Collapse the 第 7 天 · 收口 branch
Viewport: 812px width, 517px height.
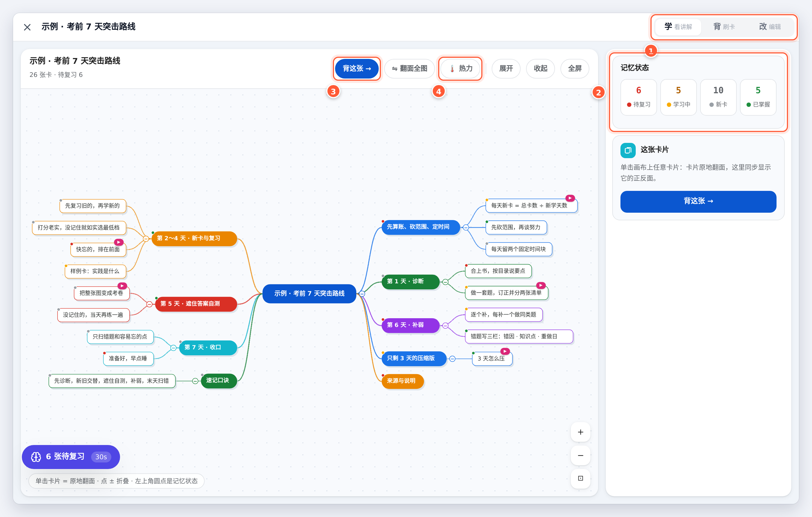[173, 348]
